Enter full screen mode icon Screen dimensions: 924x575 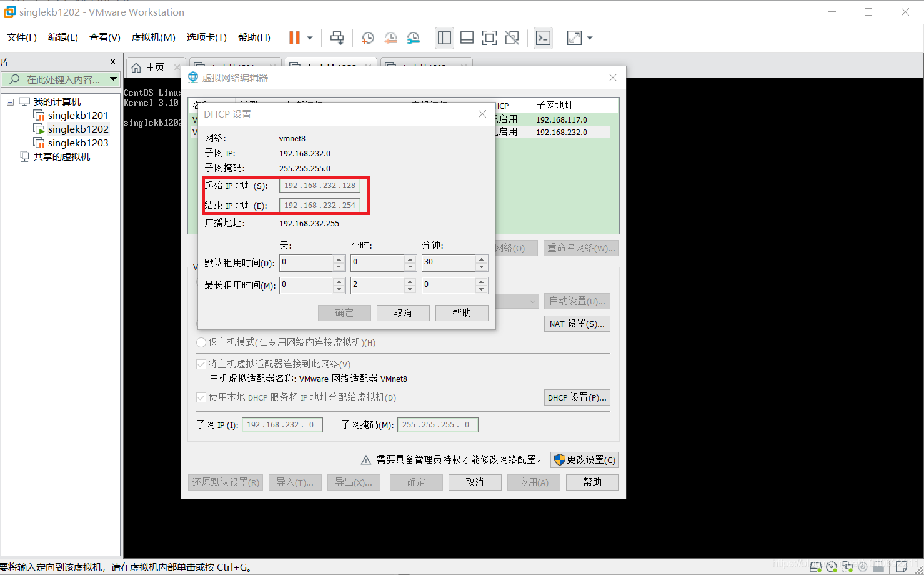click(x=489, y=38)
